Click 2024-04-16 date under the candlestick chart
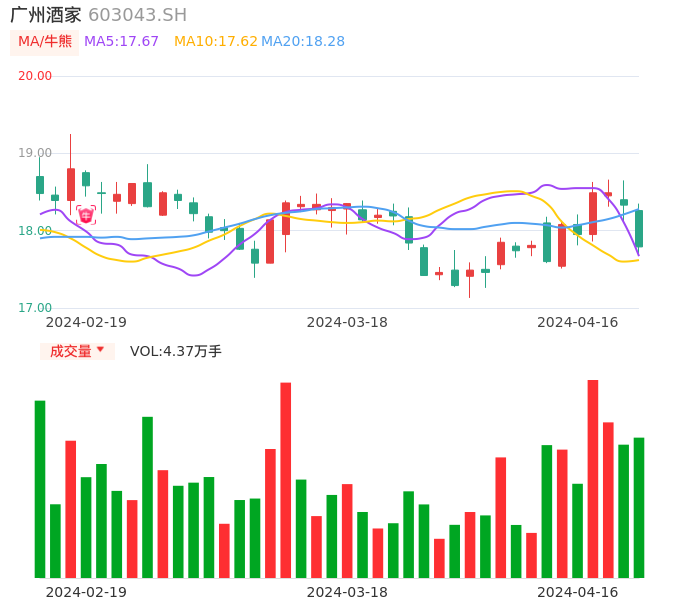 pos(578,322)
